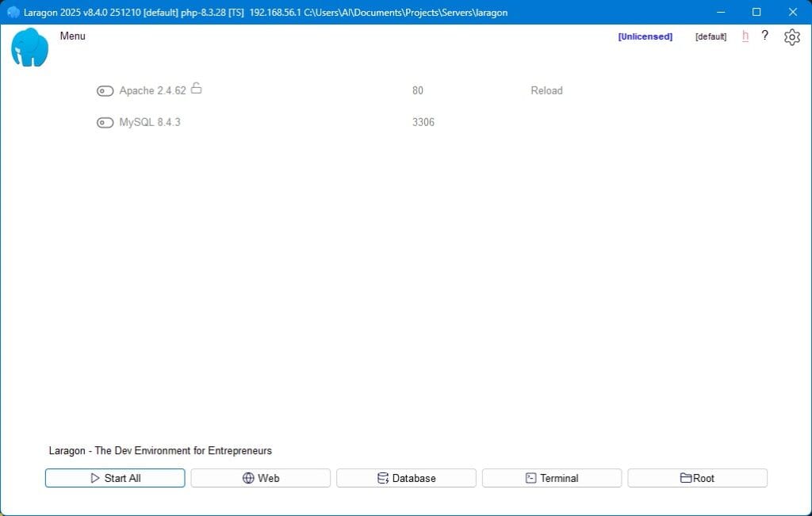
Task: Click the SSL padlock icon beside Apache
Action: (x=196, y=89)
